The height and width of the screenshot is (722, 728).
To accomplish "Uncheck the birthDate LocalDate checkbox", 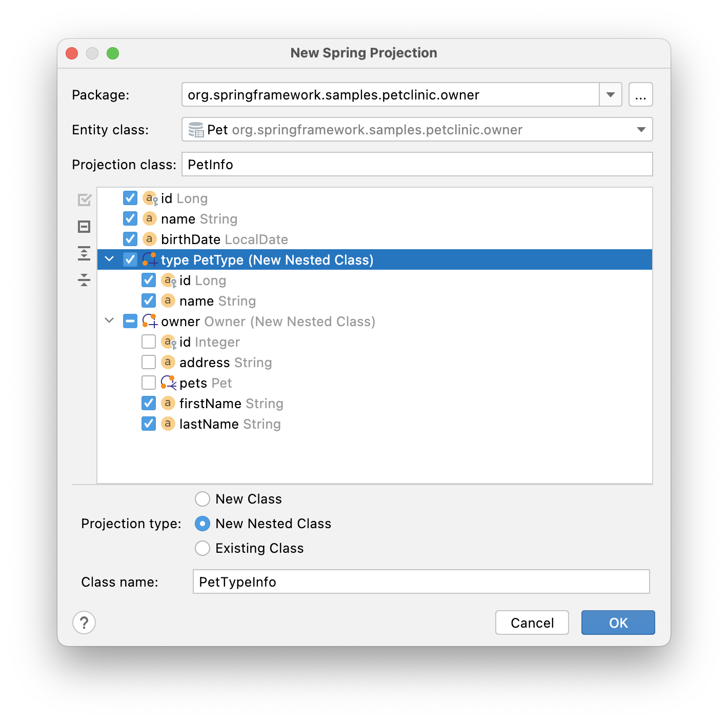I will (130, 239).
